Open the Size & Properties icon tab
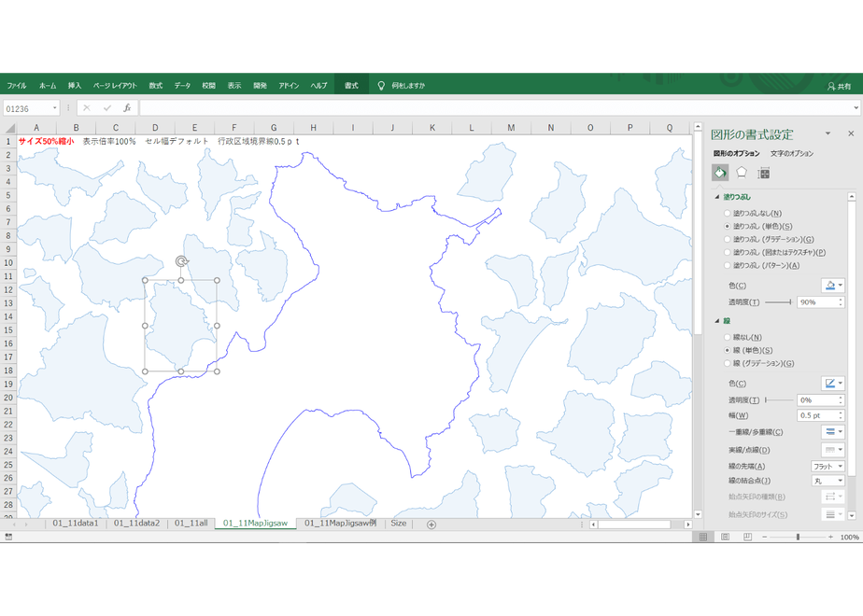 point(763,174)
